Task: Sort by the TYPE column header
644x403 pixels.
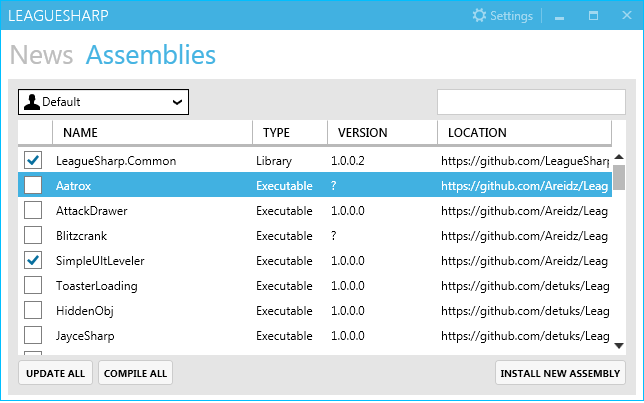Action: click(290, 133)
